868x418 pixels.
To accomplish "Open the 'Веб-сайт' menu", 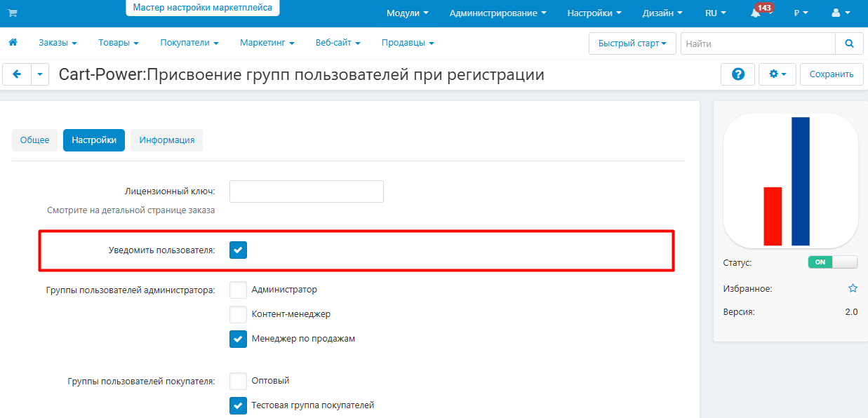I will (x=338, y=43).
